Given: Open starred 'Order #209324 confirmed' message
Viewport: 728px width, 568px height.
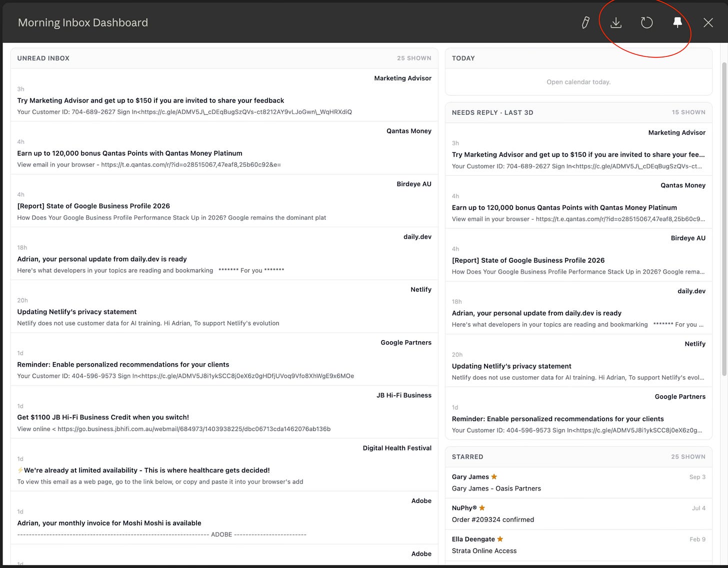Looking at the screenshot, I should 493,520.
